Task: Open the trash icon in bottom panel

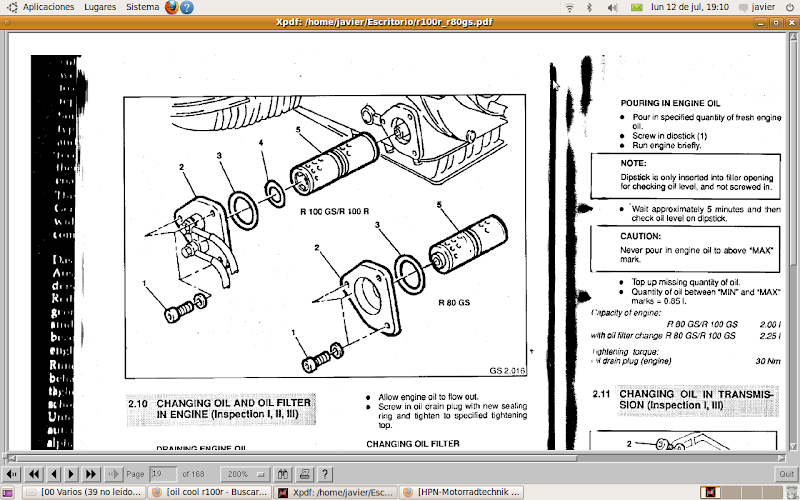Action: [790, 492]
